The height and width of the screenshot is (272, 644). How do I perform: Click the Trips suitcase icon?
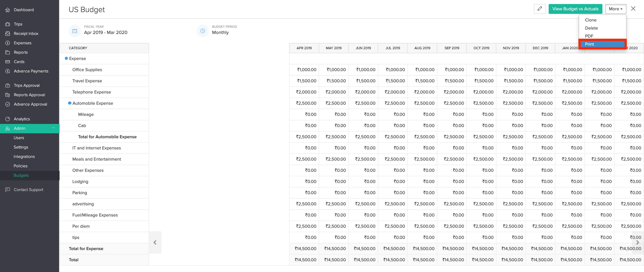click(x=8, y=24)
